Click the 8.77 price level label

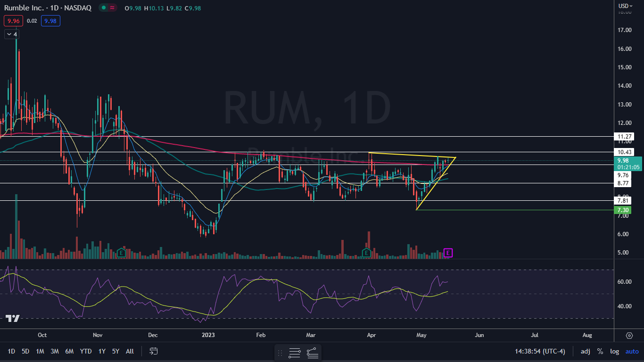(623, 183)
